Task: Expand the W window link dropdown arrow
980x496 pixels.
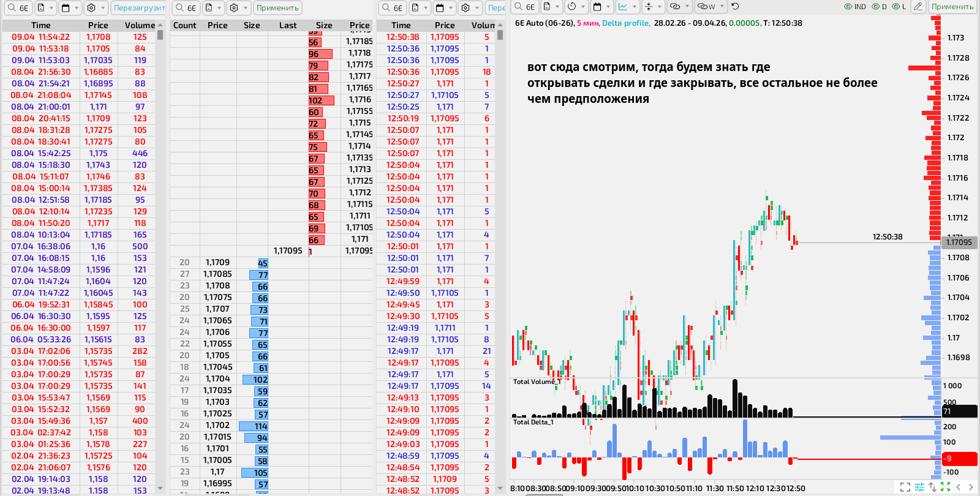Action: (722, 7)
